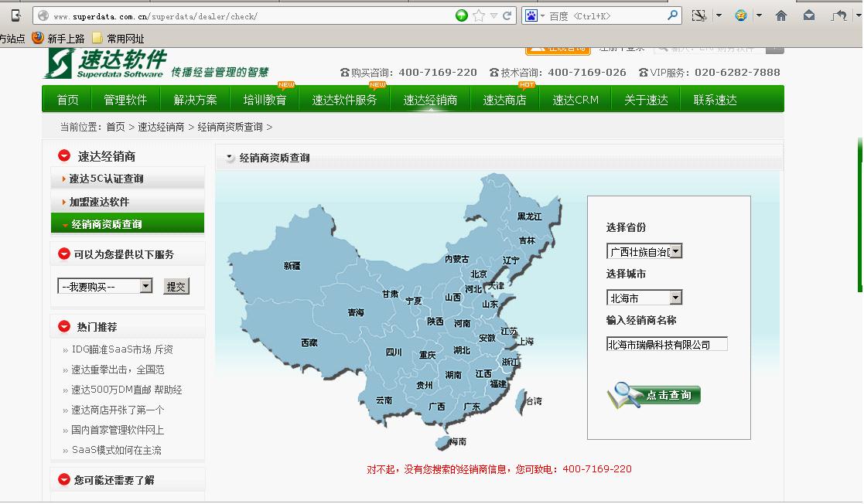Viewport: 864px width, 504px height.
Task: Open the screenshot scissors tool
Action: [698, 15]
